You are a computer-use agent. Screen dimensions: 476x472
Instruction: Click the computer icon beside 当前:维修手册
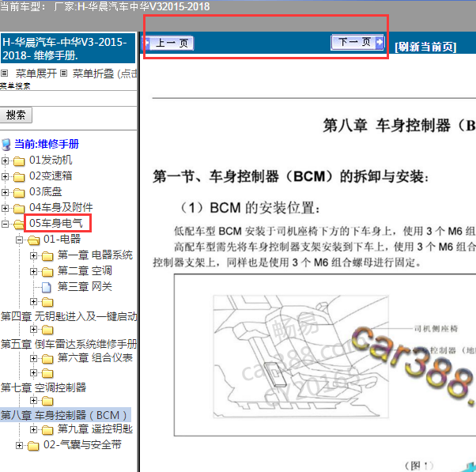coord(6,145)
